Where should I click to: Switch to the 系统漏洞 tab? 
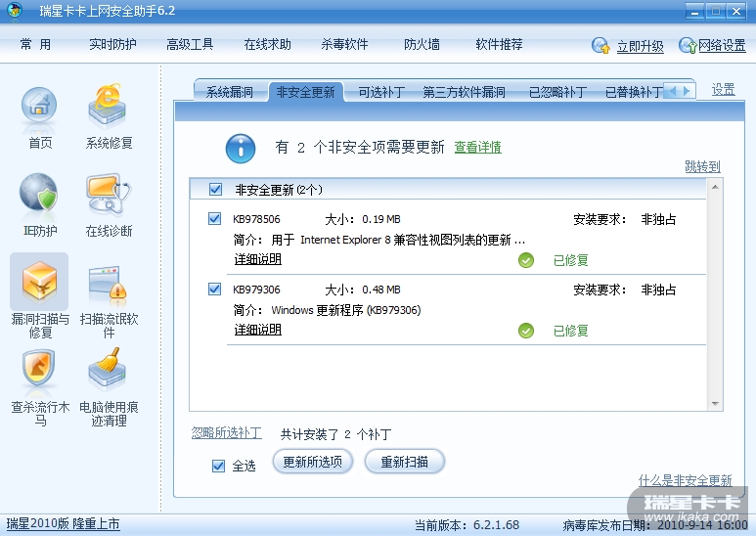click(x=230, y=92)
